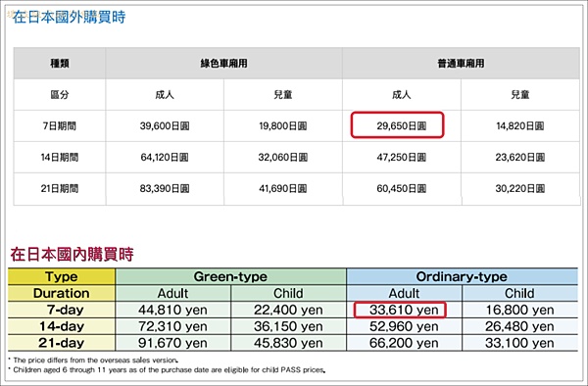Click the 39,600日圓 price cell
588x386 pixels.
[165, 126]
